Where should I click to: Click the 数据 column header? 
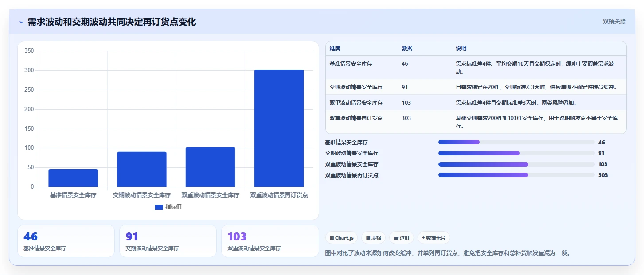(x=407, y=49)
